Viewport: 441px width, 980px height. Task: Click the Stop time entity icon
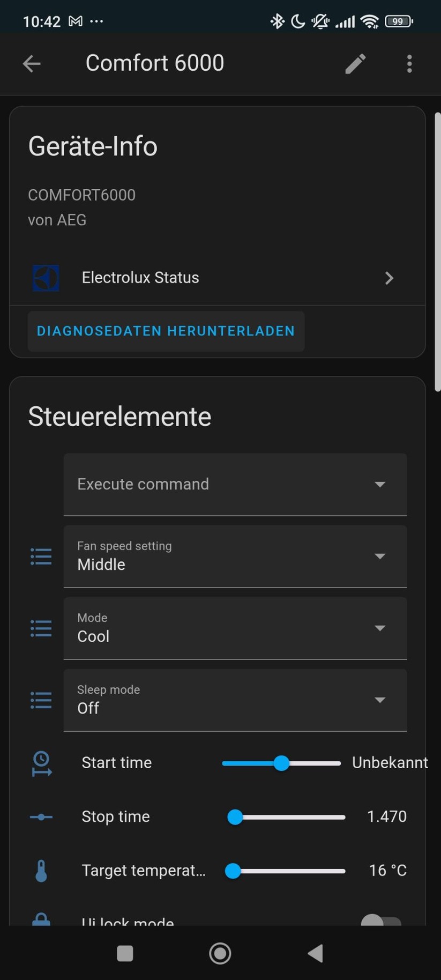point(41,817)
